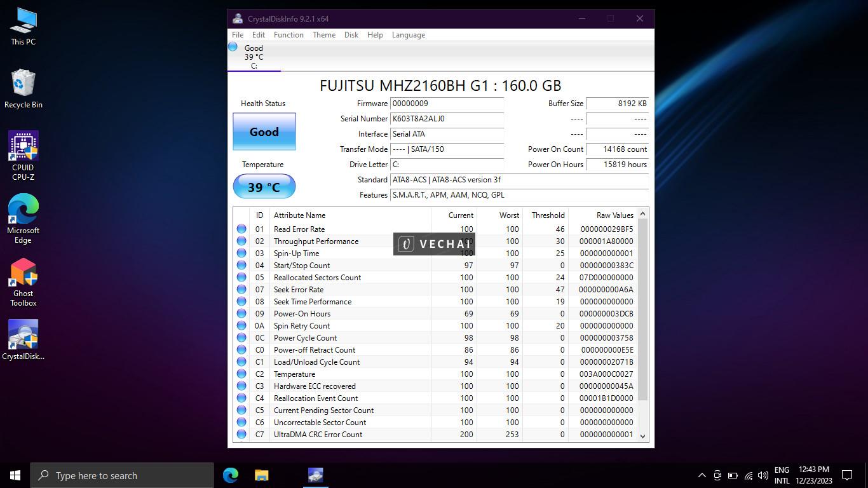Click the Seek Error Rate status orb
868x488 pixels.
point(241,290)
